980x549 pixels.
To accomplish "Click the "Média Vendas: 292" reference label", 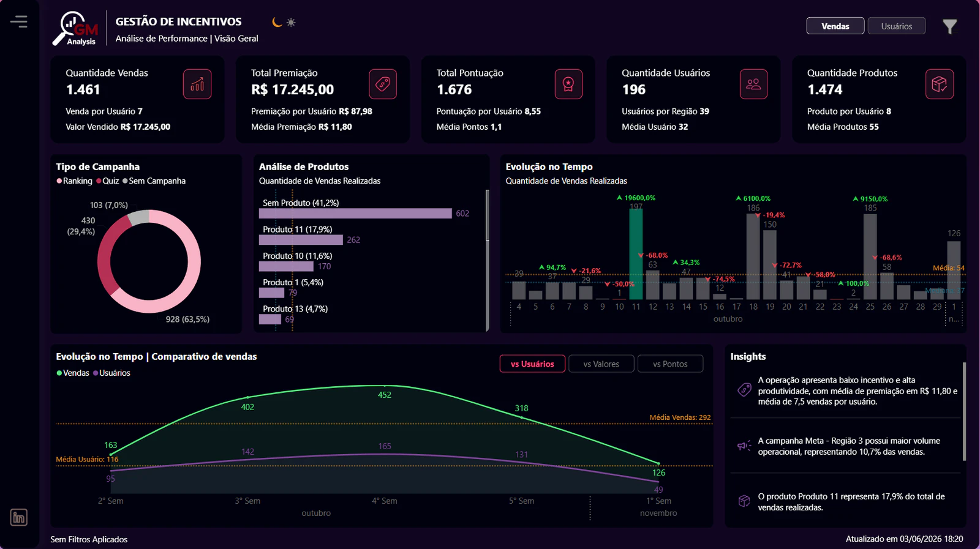I will click(680, 417).
